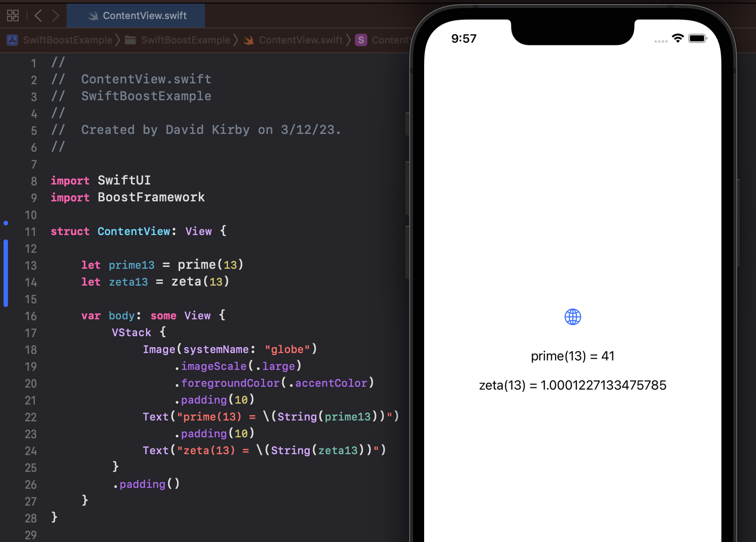Image resolution: width=756 pixels, height=542 pixels.
Task: Click line number 13 in gutter
Action: 30,266
